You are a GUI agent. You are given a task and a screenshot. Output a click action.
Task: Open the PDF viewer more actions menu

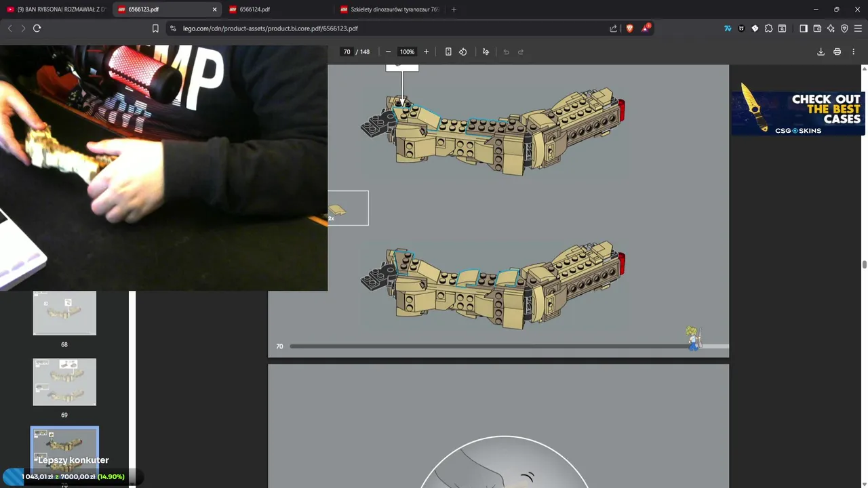tap(853, 52)
